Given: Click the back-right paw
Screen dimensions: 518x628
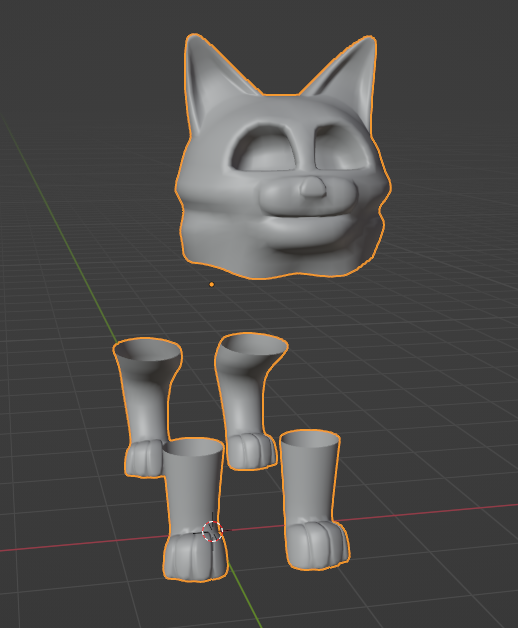Looking at the screenshot, I should click(252, 451).
